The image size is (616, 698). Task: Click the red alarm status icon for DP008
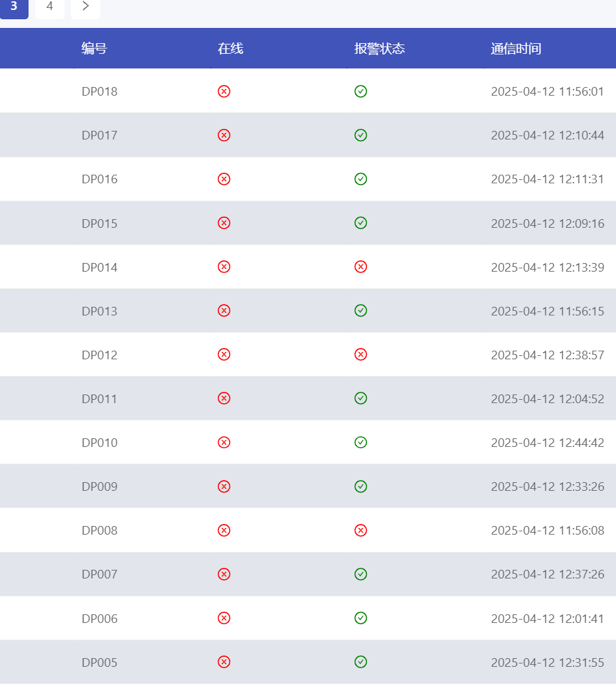point(360,530)
